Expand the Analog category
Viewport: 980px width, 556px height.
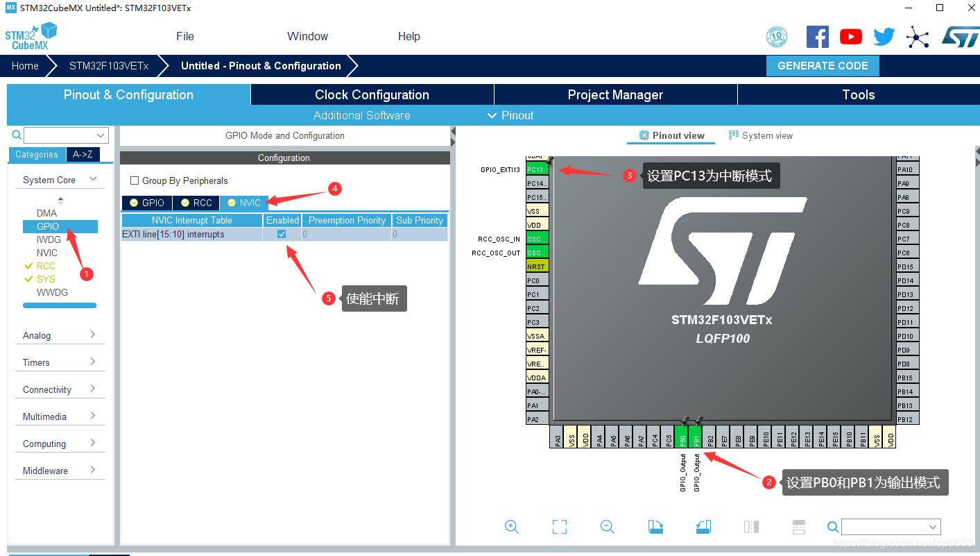pyautogui.click(x=60, y=335)
